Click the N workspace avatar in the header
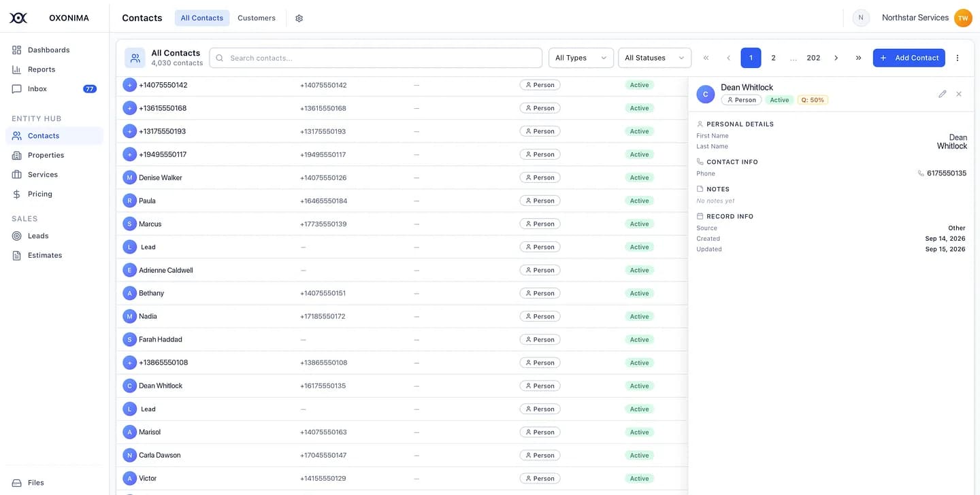The width and height of the screenshot is (980, 495). (x=861, y=18)
